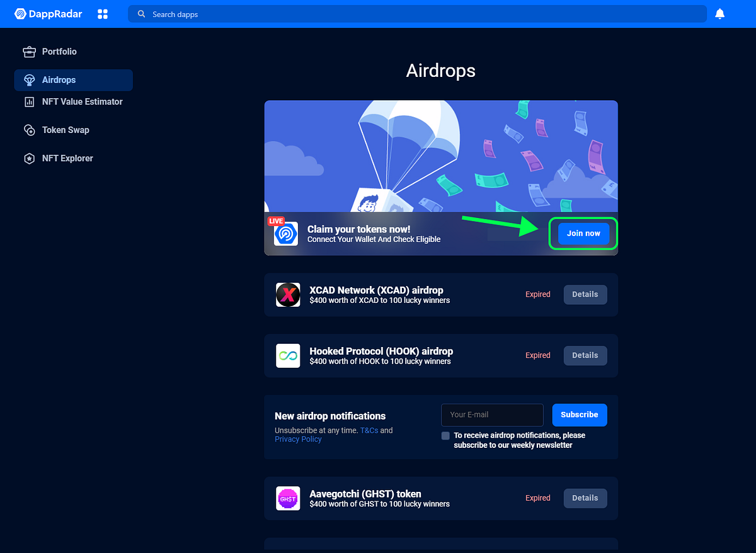Screen dimensions: 756x553
Task: Click the Join now button
Action: tap(583, 234)
